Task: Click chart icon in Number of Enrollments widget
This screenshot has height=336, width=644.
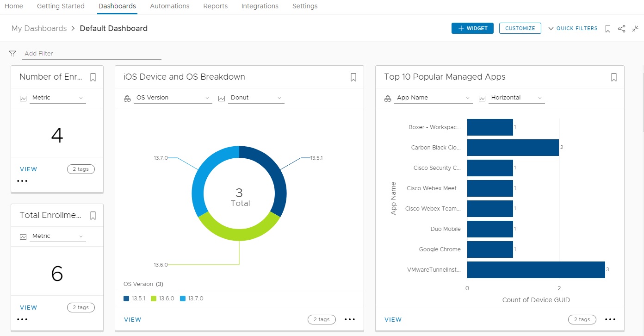Action: click(x=23, y=98)
